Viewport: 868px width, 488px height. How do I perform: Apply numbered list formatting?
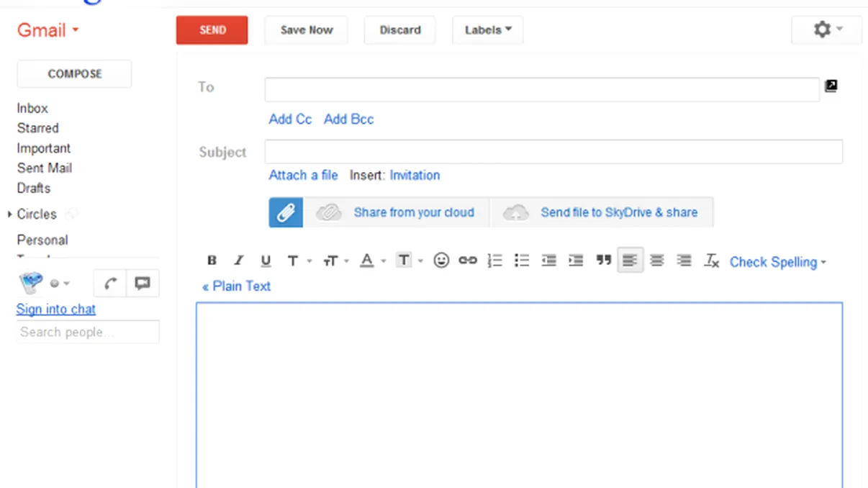[x=495, y=261]
